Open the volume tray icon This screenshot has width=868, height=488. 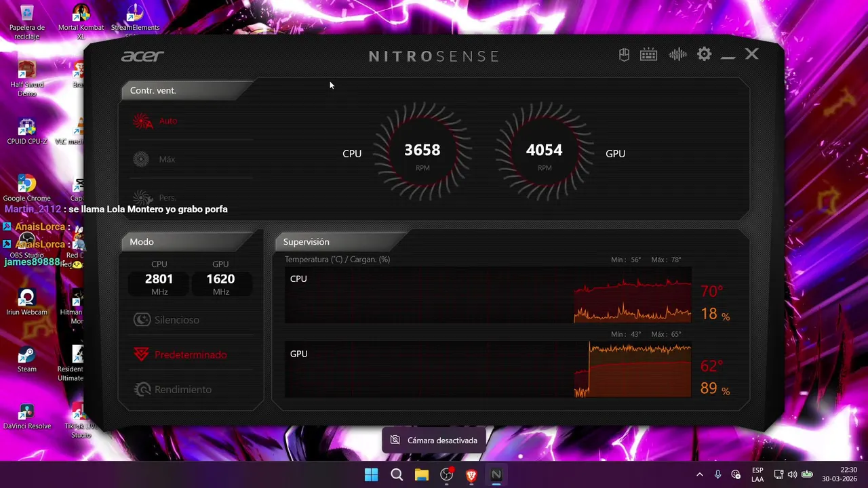tap(792, 474)
